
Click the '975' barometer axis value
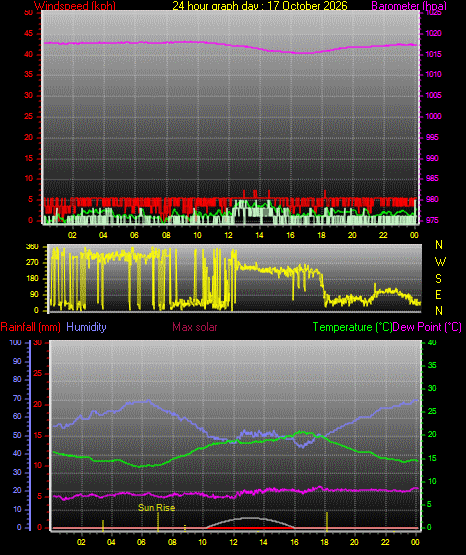pos(432,221)
